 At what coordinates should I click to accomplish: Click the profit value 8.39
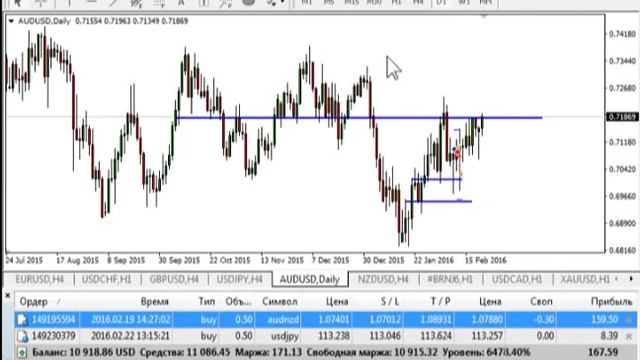point(609,336)
